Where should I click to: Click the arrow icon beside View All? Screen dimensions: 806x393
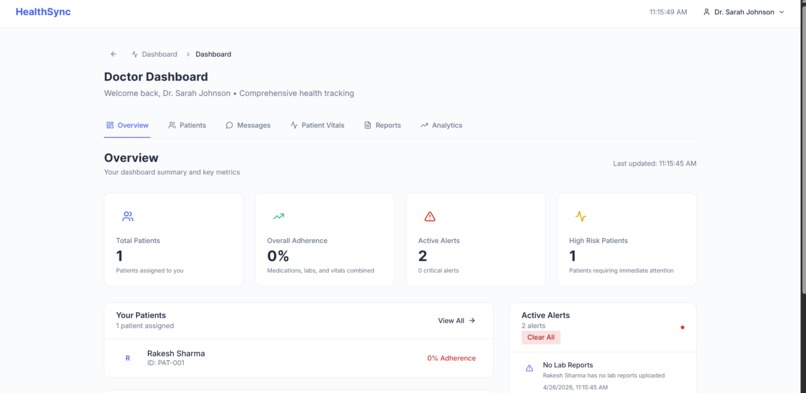point(472,321)
